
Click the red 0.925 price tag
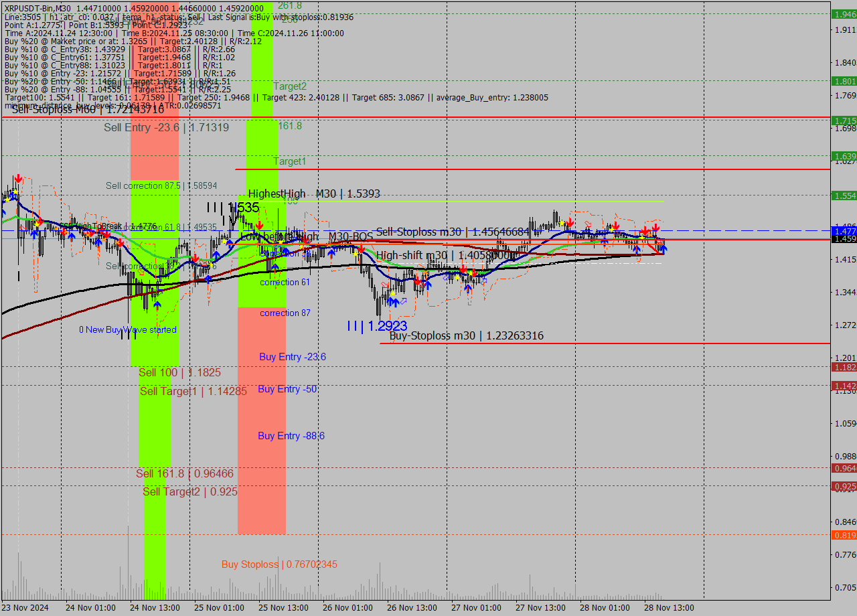click(x=844, y=486)
